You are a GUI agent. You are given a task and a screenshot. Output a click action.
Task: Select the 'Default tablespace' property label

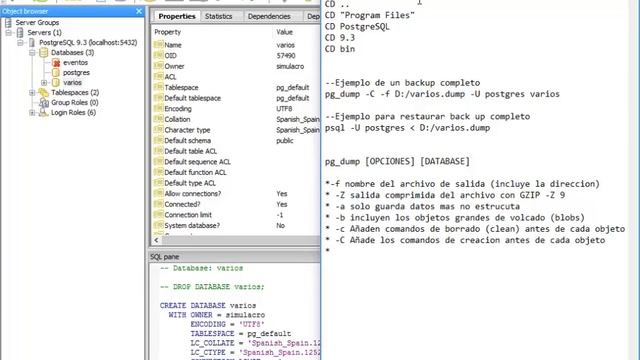(x=192, y=98)
